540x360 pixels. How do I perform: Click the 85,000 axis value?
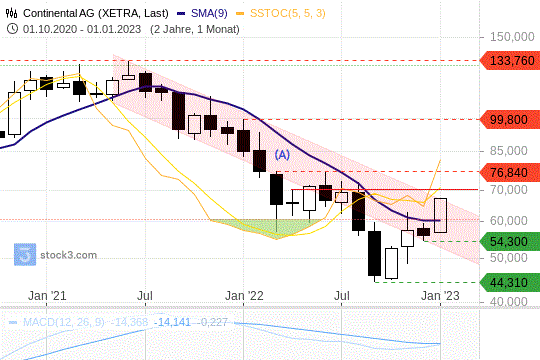509,151
